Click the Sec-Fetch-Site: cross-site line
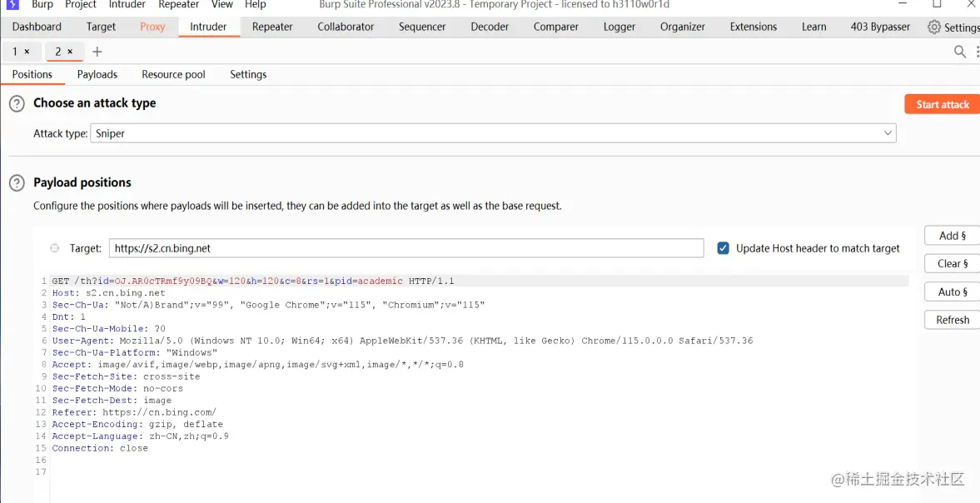 pyautogui.click(x=127, y=376)
